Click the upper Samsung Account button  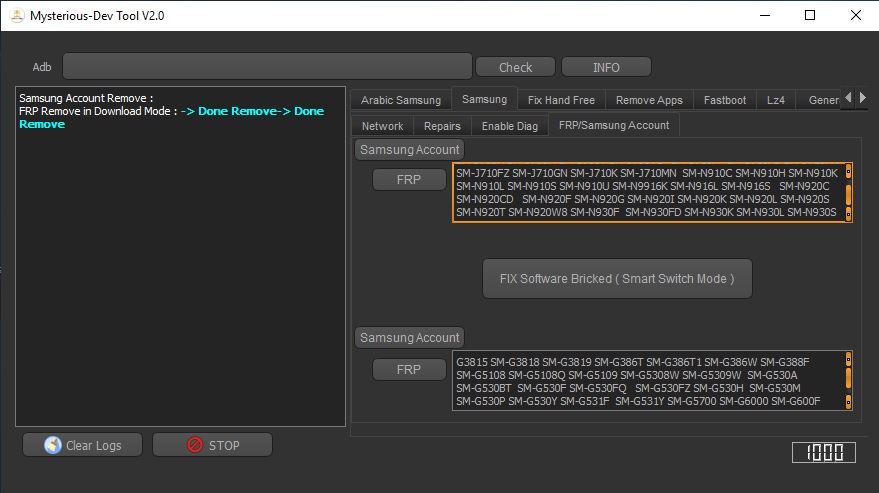[x=409, y=150]
